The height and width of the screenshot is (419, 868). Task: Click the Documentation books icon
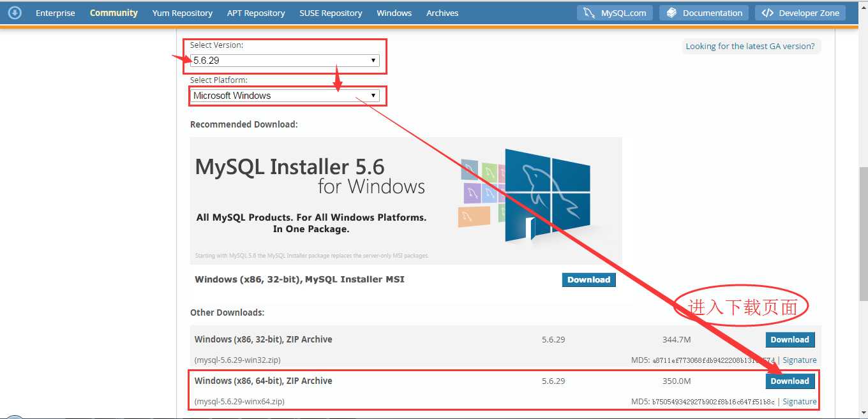pos(671,13)
